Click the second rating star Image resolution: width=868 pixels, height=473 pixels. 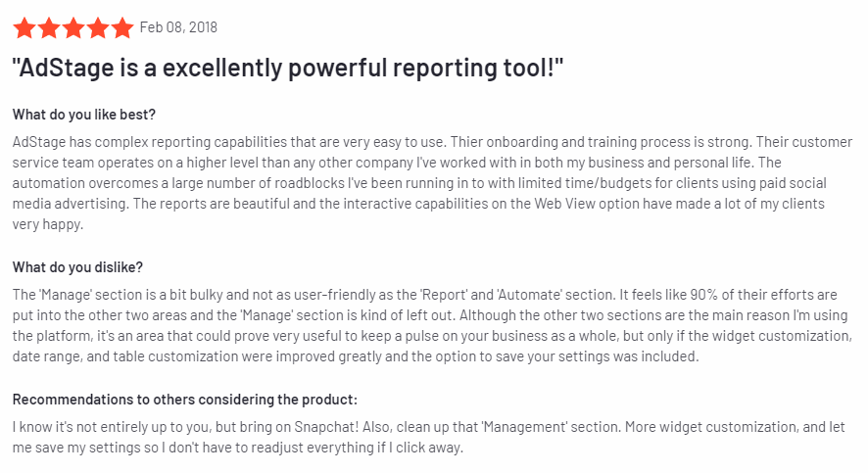48,27
